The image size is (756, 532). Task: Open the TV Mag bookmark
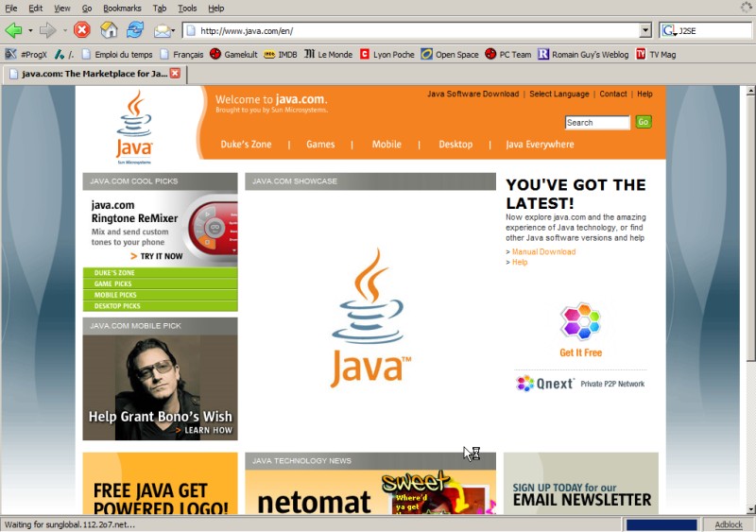(656, 55)
